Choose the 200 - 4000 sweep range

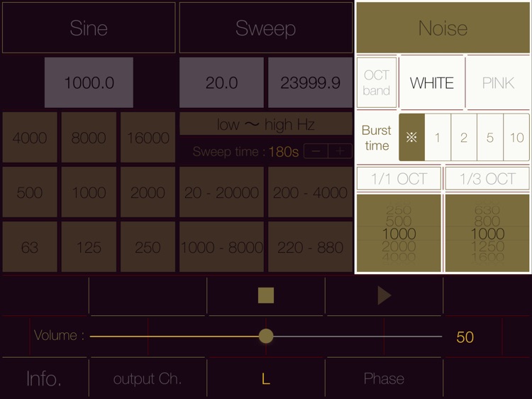[x=311, y=192]
